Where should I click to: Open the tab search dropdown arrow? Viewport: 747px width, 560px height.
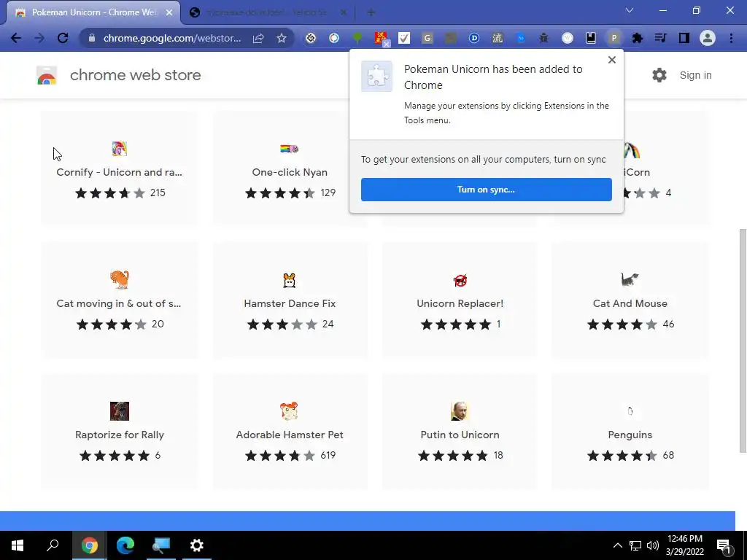(630, 10)
